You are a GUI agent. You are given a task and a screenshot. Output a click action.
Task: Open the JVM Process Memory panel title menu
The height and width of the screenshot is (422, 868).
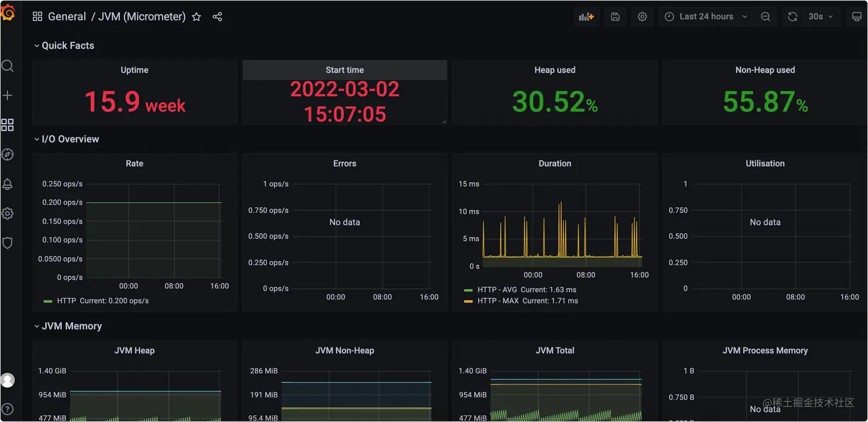point(765,351)
